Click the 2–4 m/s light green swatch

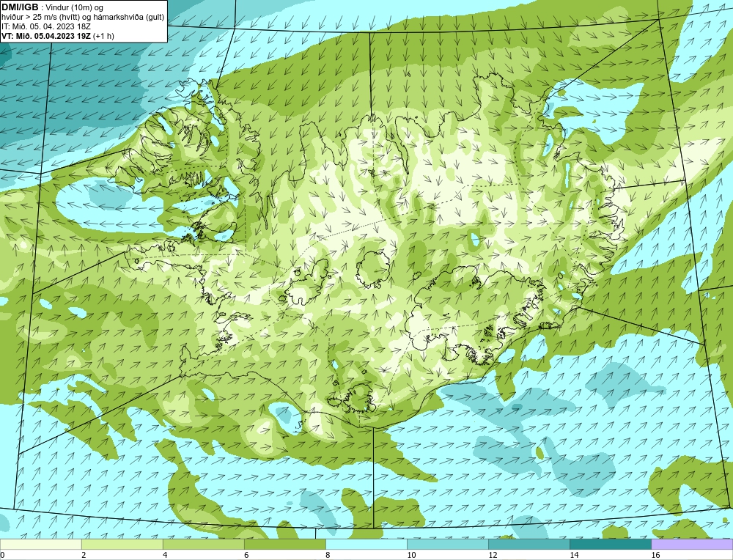(122, 544)
